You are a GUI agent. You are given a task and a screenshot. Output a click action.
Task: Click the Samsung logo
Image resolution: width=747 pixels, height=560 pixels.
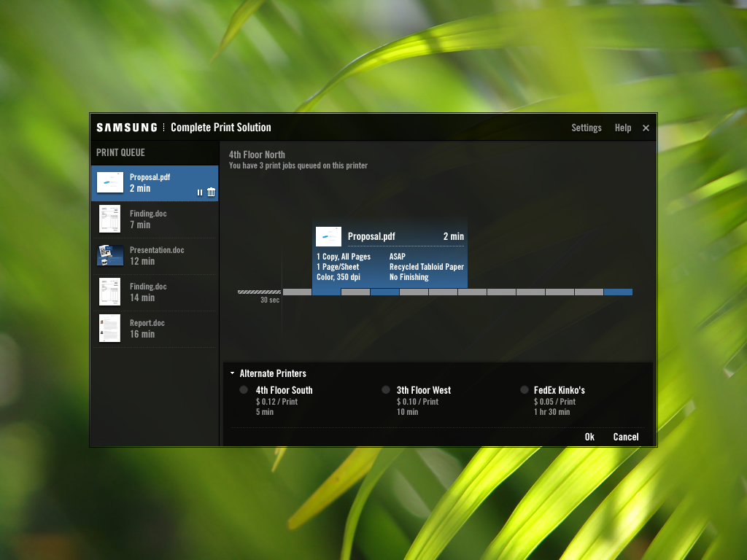point(127,128)
